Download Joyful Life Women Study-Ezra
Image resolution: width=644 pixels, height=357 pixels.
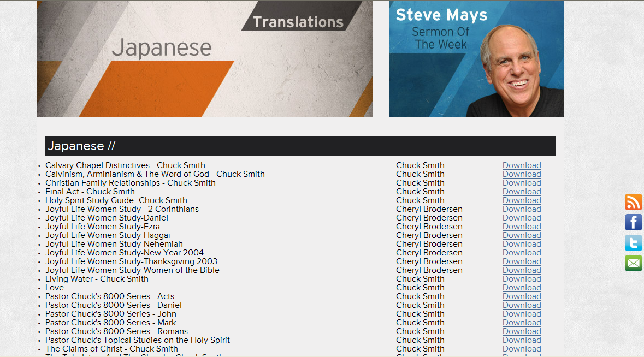[522, 227]
